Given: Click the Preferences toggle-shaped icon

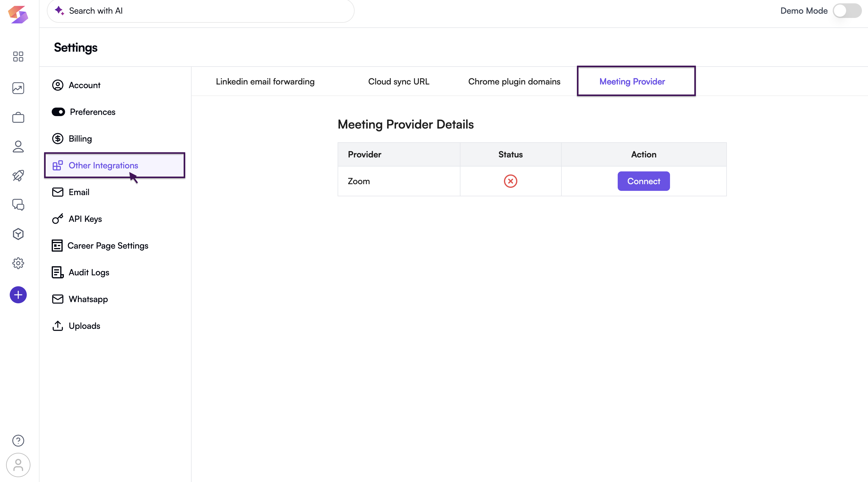Looking at the screenshot, I should 58,112.
